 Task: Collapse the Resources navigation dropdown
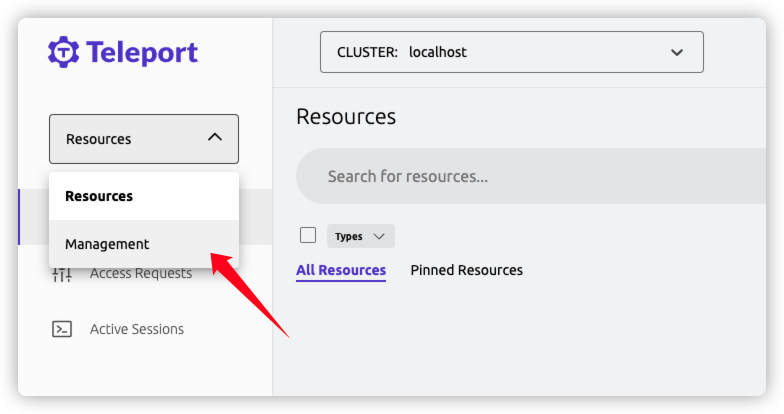[x=144, y=139]
